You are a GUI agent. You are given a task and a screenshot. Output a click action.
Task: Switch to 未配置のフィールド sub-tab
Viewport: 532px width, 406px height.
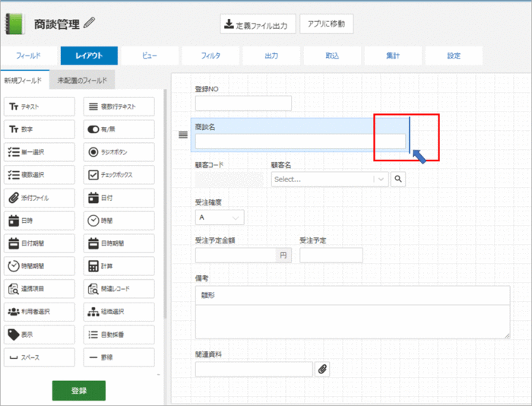pos(82,81)
